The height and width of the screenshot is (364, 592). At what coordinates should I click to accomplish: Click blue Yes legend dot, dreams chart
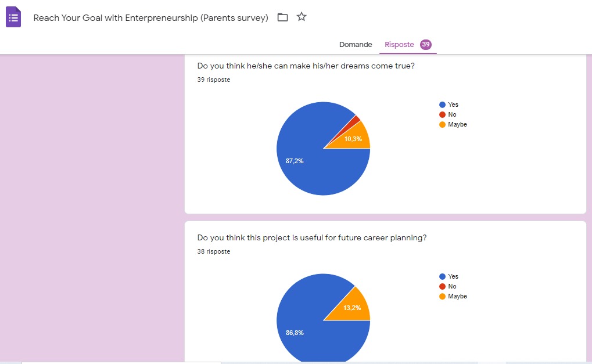coord(442,104)
